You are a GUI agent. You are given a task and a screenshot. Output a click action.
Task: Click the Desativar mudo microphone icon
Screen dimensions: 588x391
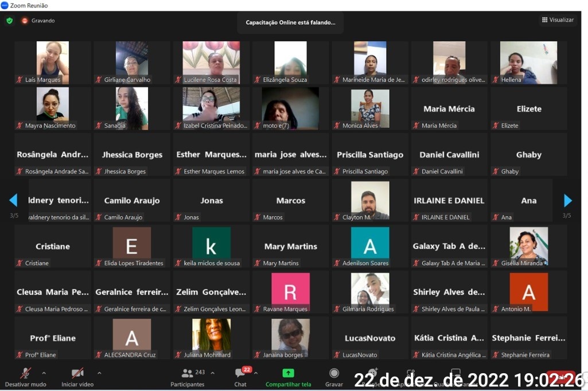(25, 373)
